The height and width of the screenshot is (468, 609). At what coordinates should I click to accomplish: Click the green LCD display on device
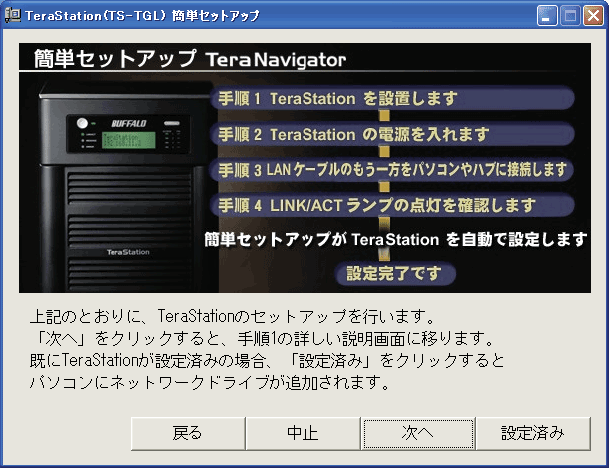(129, 140)
